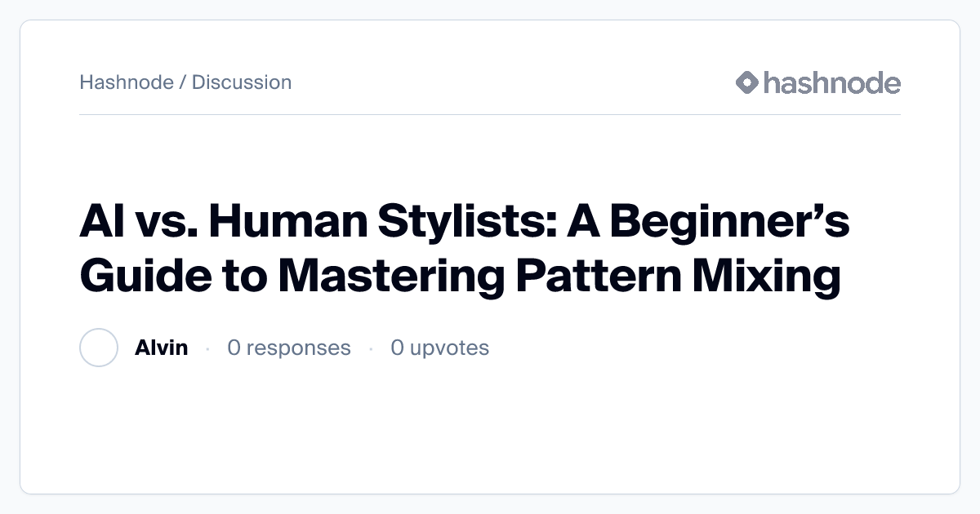Open author Alvin's profile name
The height and width of the screenshot is (514, 980).
(161, 348)
